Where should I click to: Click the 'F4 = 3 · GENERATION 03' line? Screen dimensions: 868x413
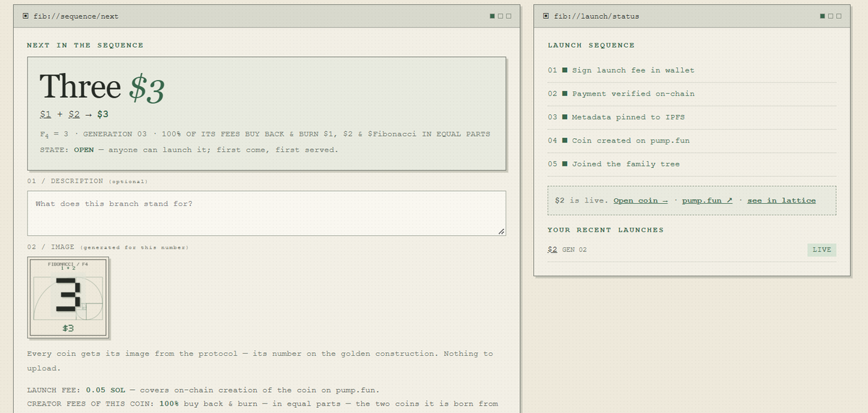tap(265, 134)
